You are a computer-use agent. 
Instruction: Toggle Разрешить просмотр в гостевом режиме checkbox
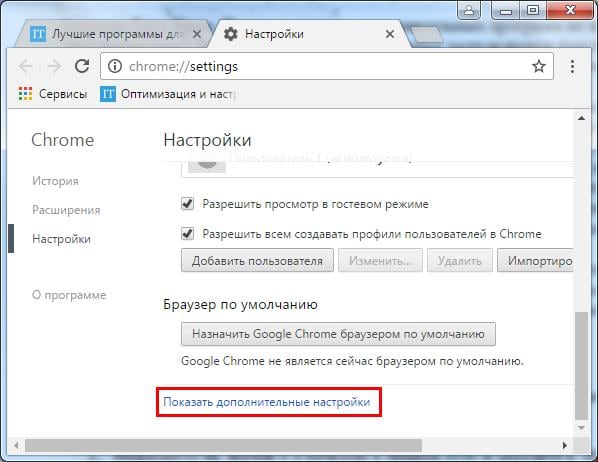pyautogui.click(x=187, y=203)
